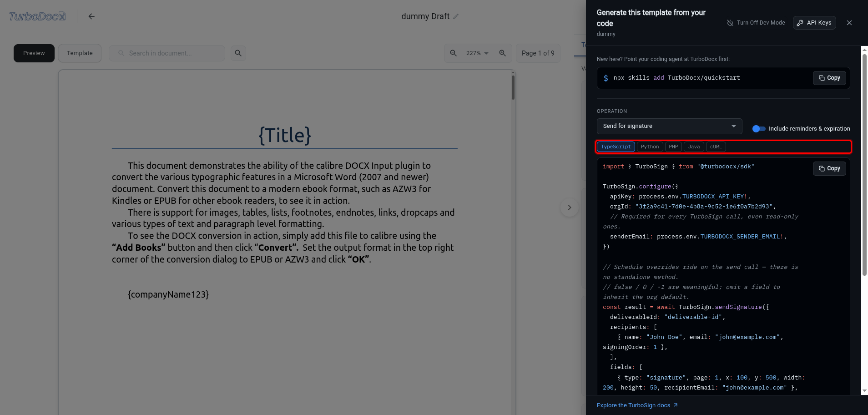Click the document preview scrollbar thumb

[x=513, y=87]
